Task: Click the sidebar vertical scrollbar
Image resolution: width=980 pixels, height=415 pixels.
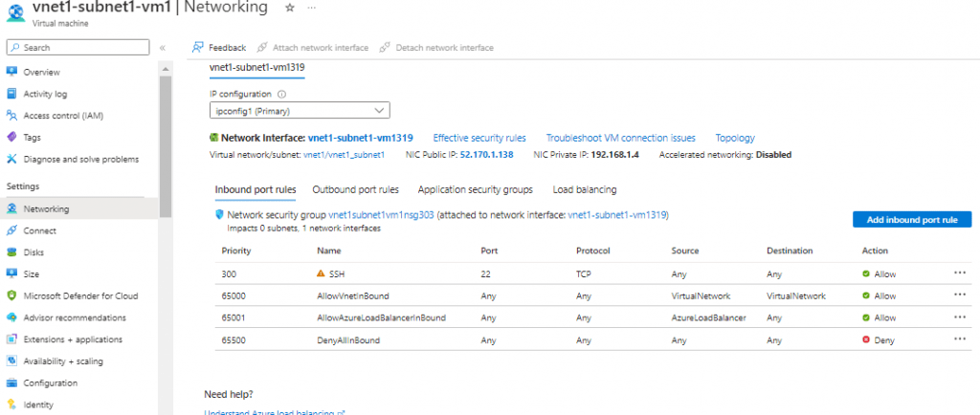Action: (165, 143)
